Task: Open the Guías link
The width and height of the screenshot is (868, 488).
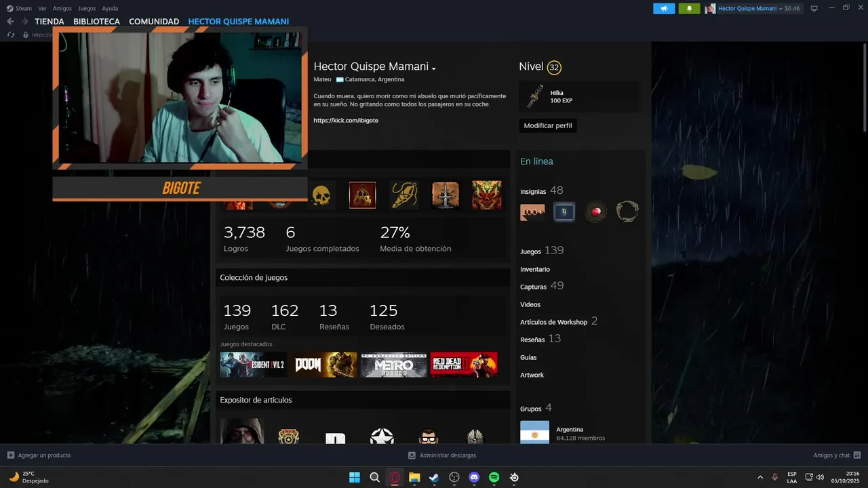Action: pos(528,357)
